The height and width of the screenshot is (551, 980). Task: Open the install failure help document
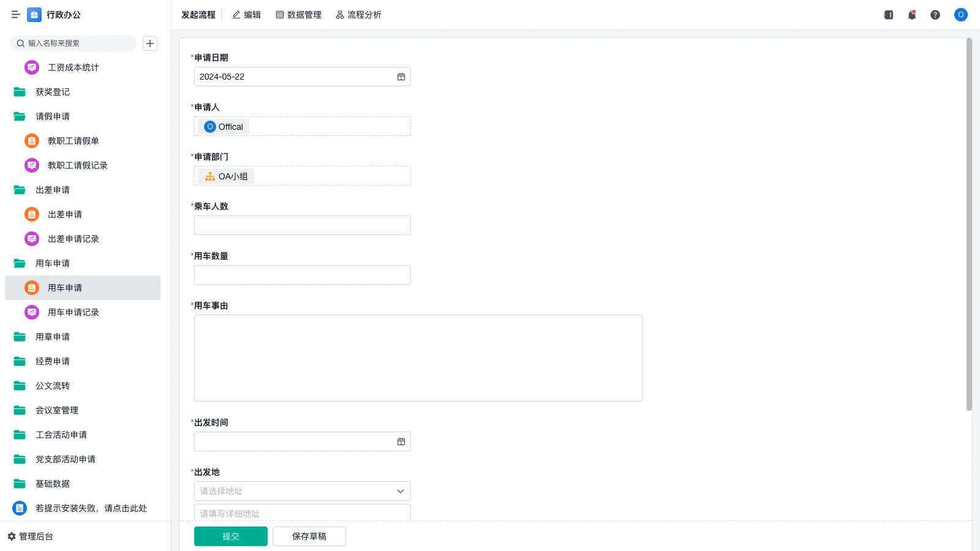pos(83,508)
